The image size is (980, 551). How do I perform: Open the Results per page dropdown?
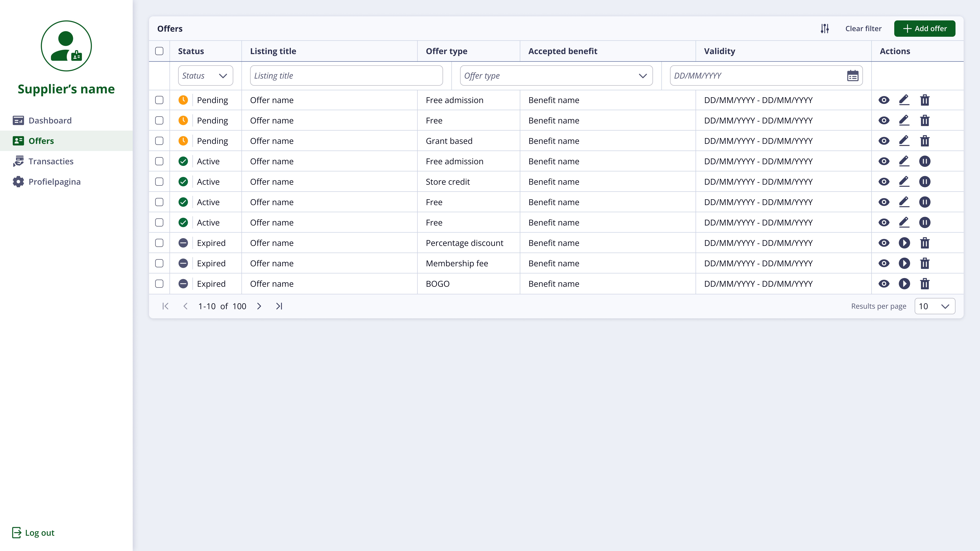934,306
